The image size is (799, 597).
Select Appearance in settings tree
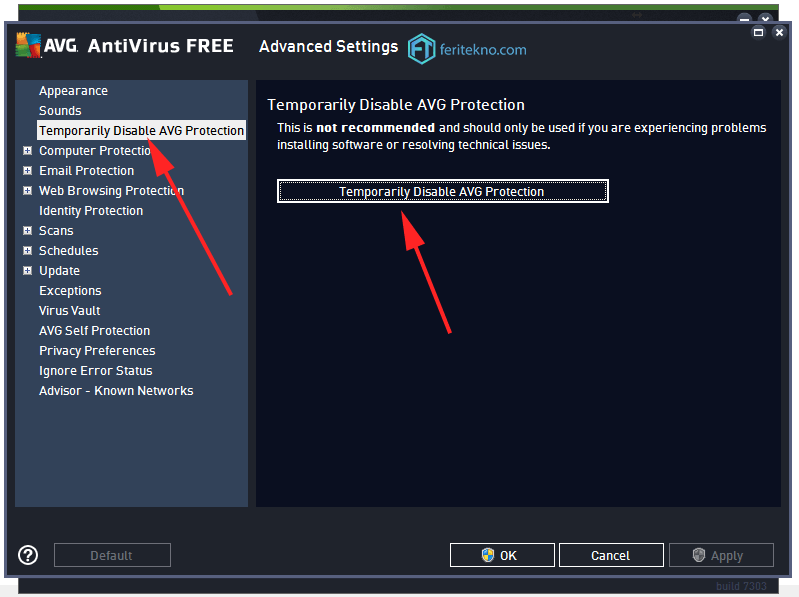tap(73, 91)
